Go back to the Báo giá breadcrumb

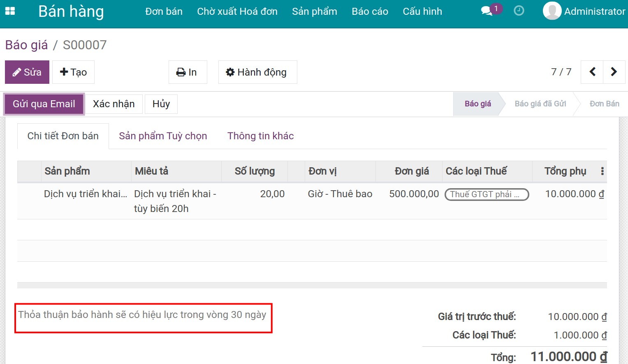point(26,45)
